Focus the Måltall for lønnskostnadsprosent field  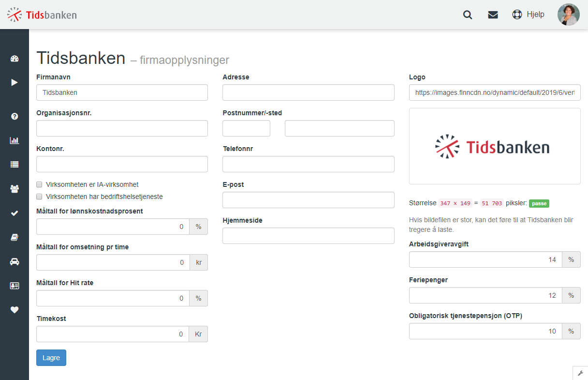point(113,227)
